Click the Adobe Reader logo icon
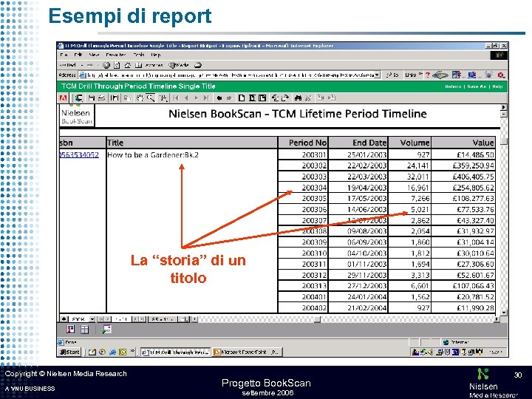Screen dimensions: 532x399 [63, 98]
